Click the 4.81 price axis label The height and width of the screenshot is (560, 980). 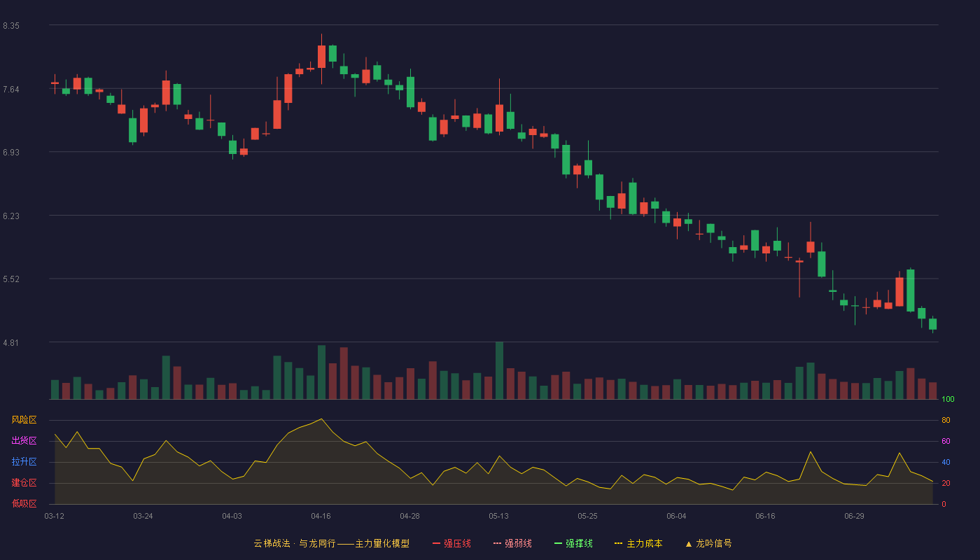point(11,343)
